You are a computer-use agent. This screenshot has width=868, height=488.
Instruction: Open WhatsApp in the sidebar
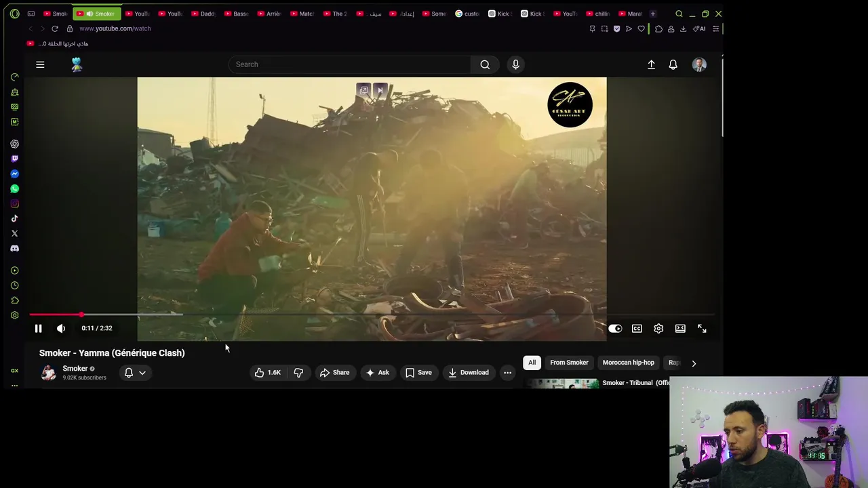14,188
